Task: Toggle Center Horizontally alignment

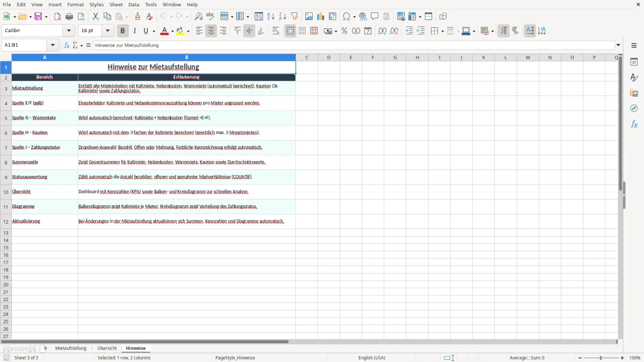Action: pos(211,31)
